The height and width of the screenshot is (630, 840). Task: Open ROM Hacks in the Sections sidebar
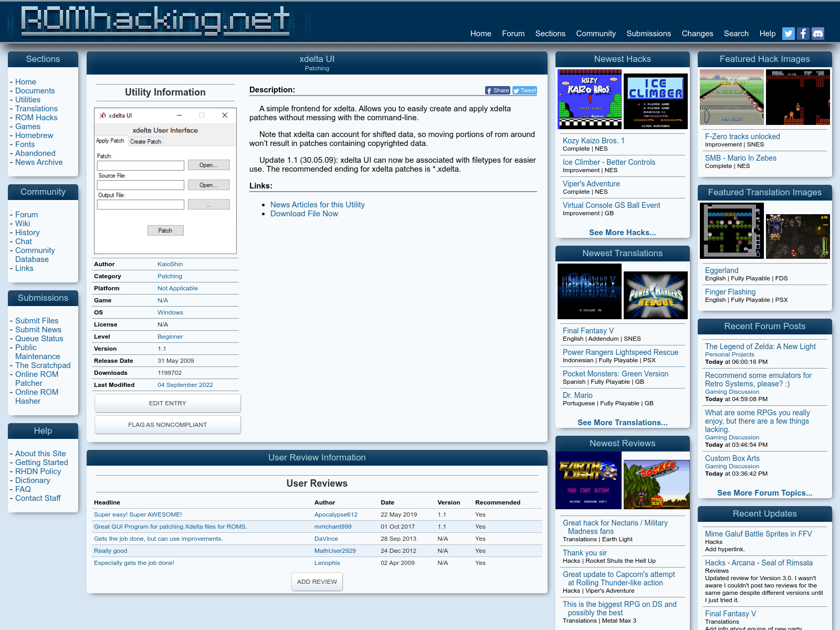tap(36, 118)
